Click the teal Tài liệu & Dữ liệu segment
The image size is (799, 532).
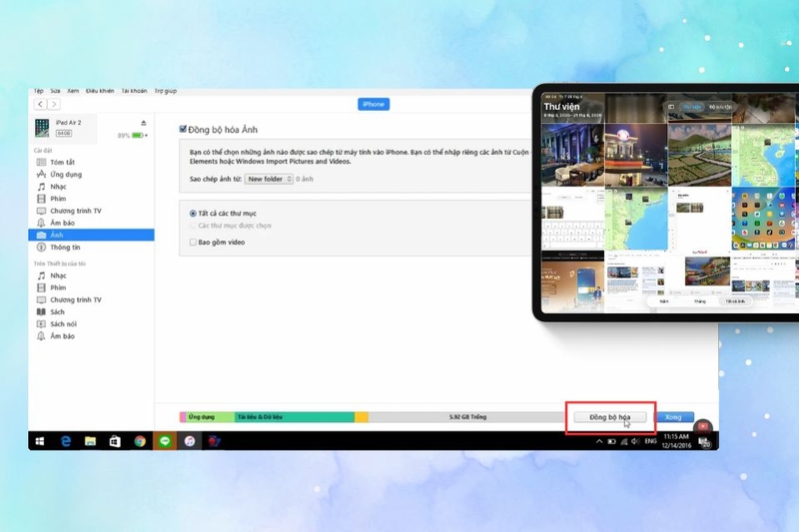(295, 417)
